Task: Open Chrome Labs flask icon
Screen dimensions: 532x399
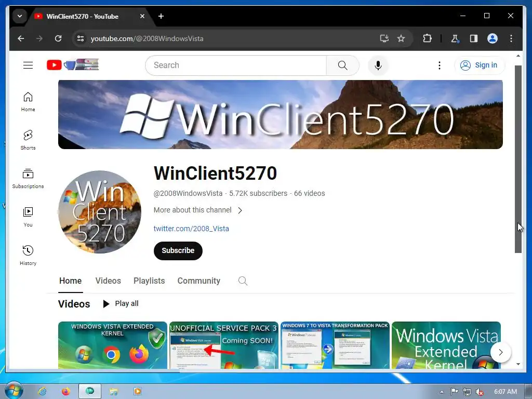Action: (455, 38)
